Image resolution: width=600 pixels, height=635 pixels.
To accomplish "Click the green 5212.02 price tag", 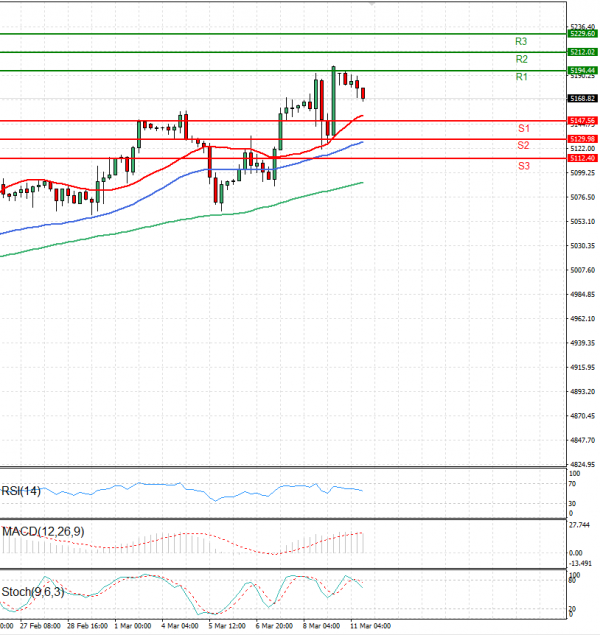I will [582, 51].
